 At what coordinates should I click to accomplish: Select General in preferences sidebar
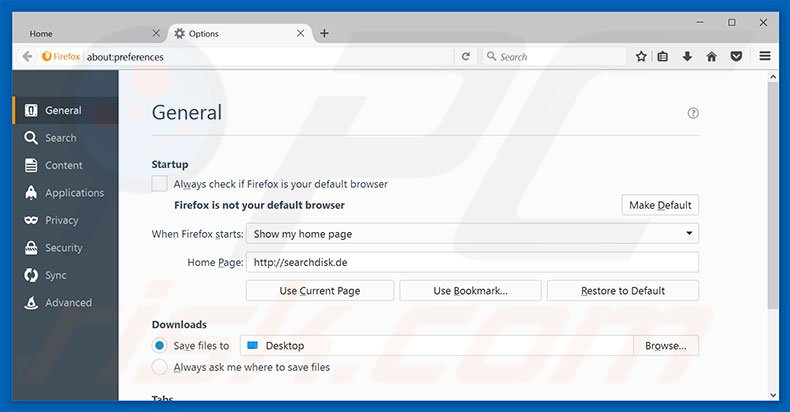point(65,110)
